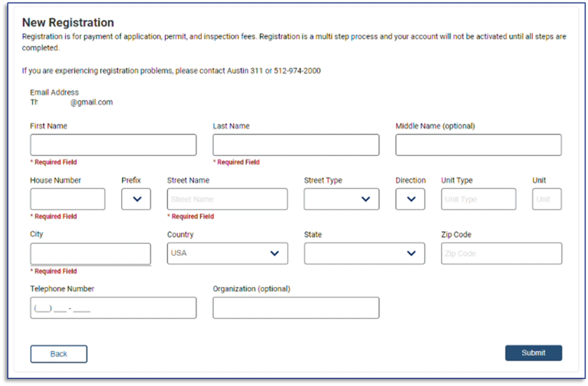Image resolution: width=588 pixels, height=386 pixels.
Task: Expand the Country dropdown showing USA
Action: pyautogui.click(x=227, y=254)
